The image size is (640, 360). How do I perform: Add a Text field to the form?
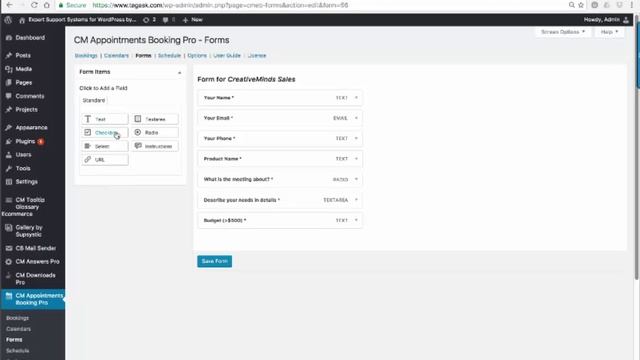coord(104,119)
